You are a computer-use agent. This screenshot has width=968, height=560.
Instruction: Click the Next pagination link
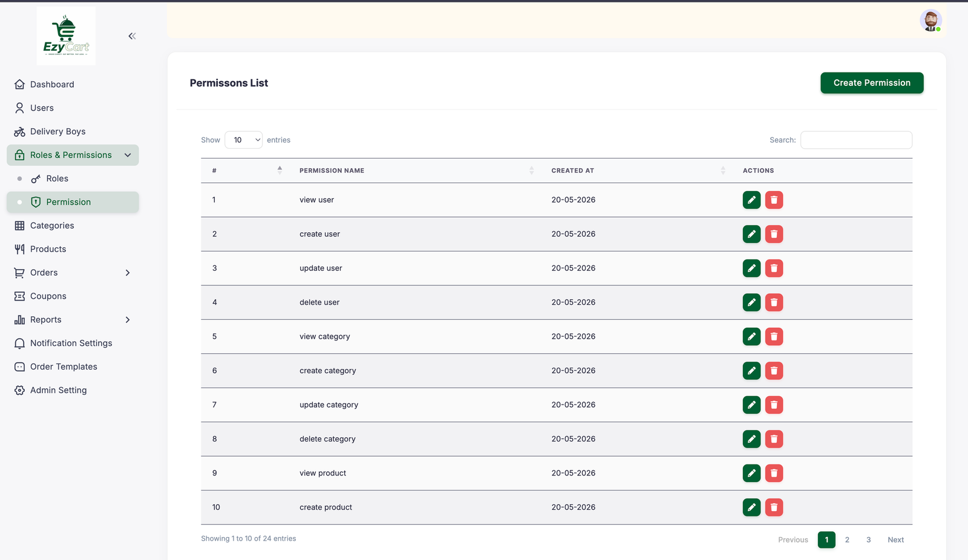pos(895,540)
